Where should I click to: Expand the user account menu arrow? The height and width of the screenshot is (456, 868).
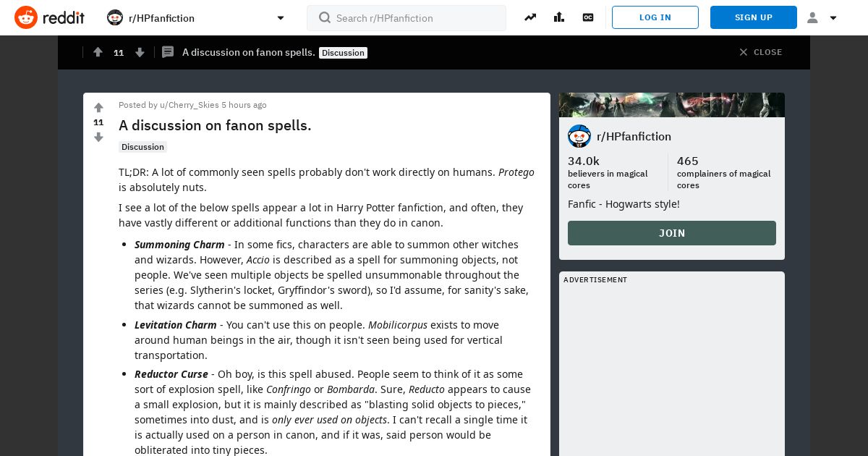(833, 18)
